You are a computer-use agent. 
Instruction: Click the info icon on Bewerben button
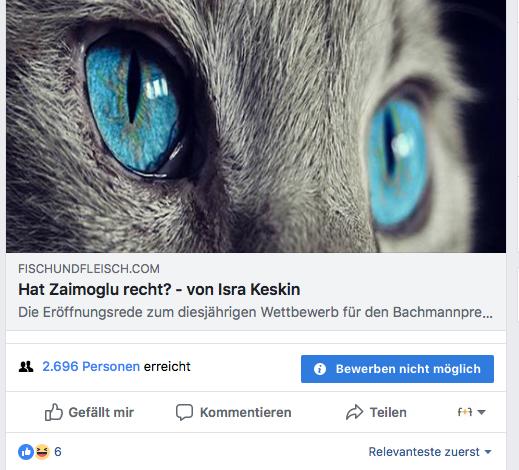(320, 369)
